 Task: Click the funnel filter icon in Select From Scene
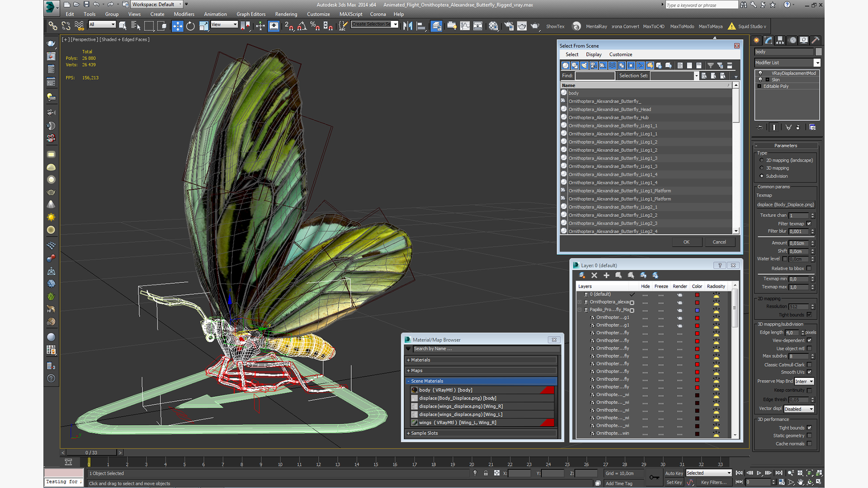[x=710, y=66]
